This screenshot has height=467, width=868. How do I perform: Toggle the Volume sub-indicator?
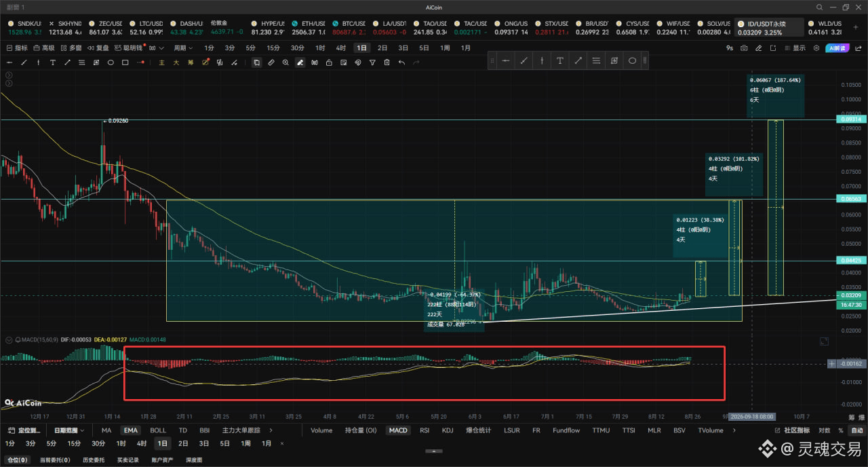pyautogui.click(x=321, y=430)
